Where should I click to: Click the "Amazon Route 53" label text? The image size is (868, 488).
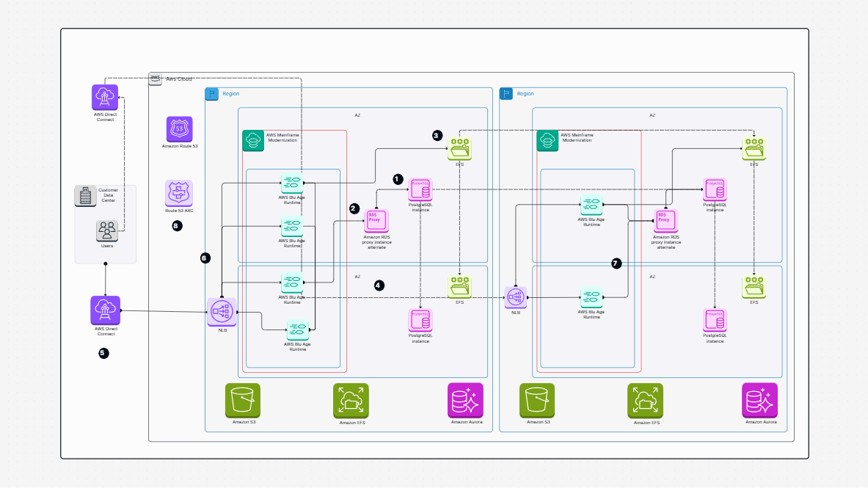(x=180, y=146)
